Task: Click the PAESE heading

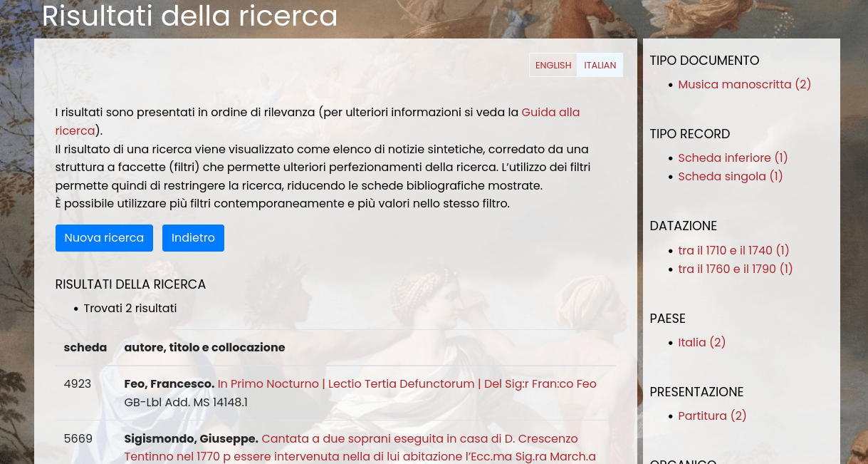Action: tap(667, 319)
